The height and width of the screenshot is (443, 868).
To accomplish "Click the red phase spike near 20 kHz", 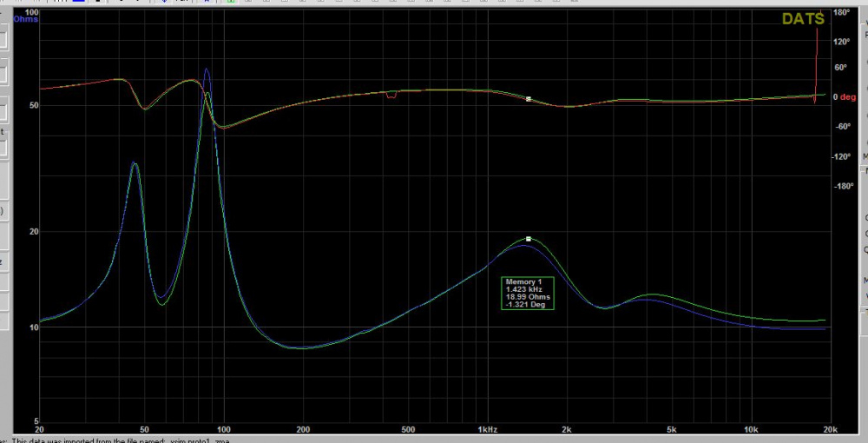I will [x=818, y=43].
